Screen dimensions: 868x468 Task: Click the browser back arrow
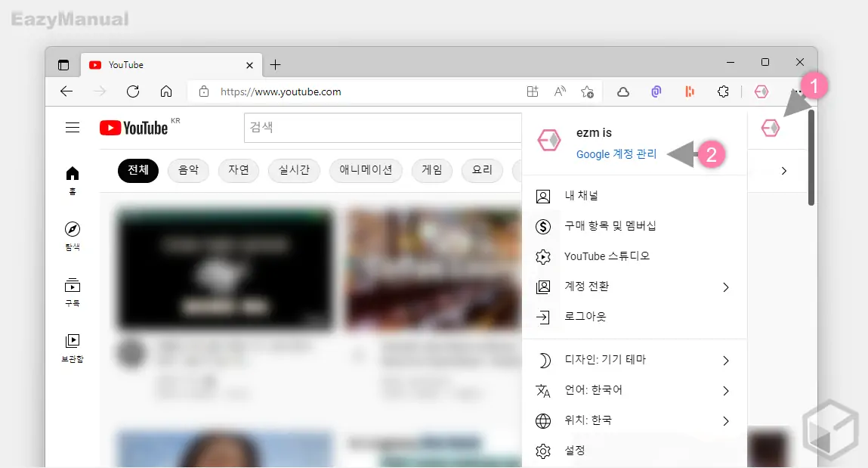pos(66,91)
